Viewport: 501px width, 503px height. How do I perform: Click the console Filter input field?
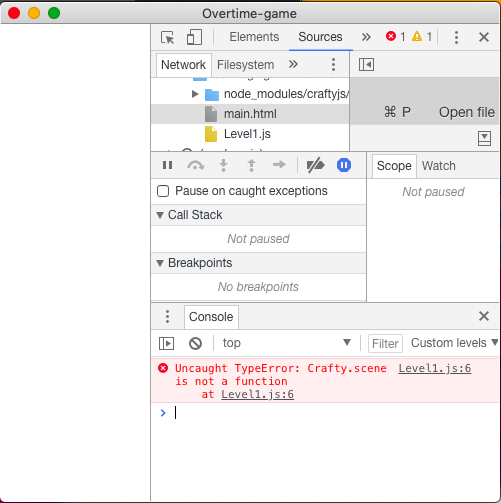click(x=385, y=343)
